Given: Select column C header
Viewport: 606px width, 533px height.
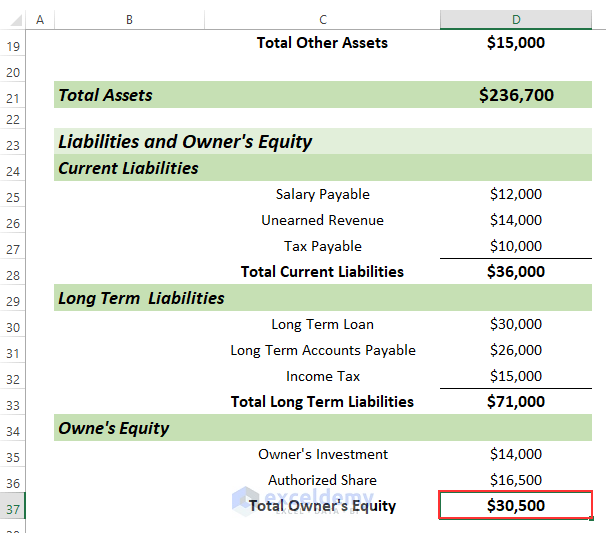Looking at the screenshot, I should pyautogui.click(x=322, y=20).
